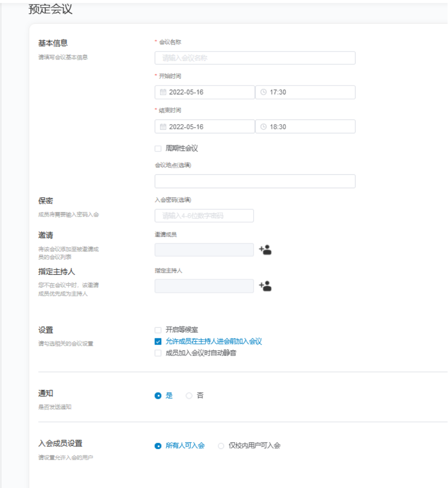448x488 pixels.
Task: Select 是 for sending notification
Action: (x=158, y=396)
